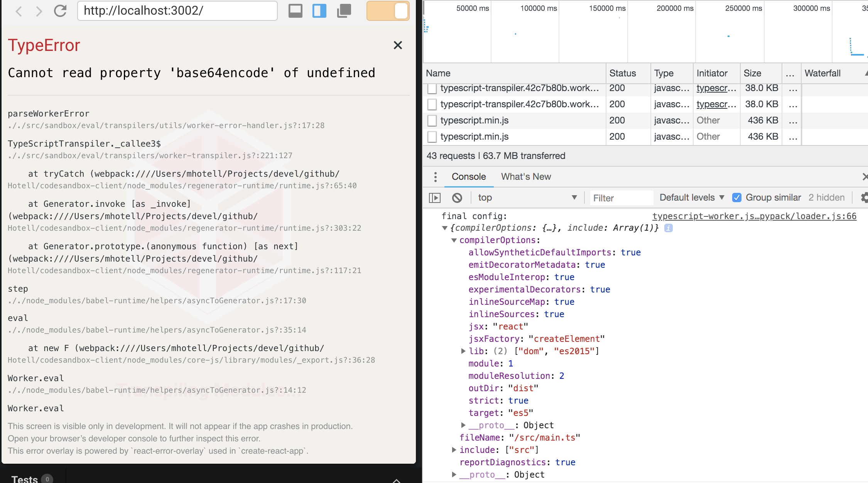Viewport: 868px width, 483px height.
Task: Select the side-by-side layout icon
Action: [319, 11]
